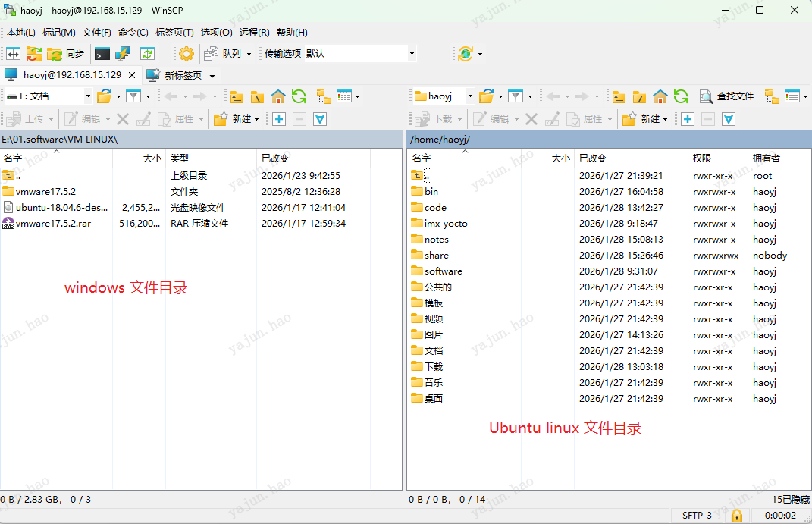Image resolution: width=812 pixels, height=524 pixels.
Task: Open 帮助(H) menu
Action: [292, 32]
